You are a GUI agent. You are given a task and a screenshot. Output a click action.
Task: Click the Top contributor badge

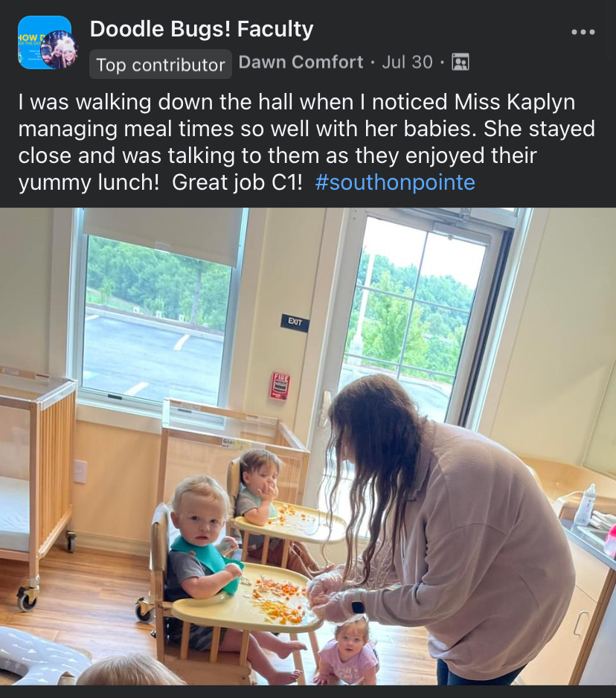click(x=161, y=65)
